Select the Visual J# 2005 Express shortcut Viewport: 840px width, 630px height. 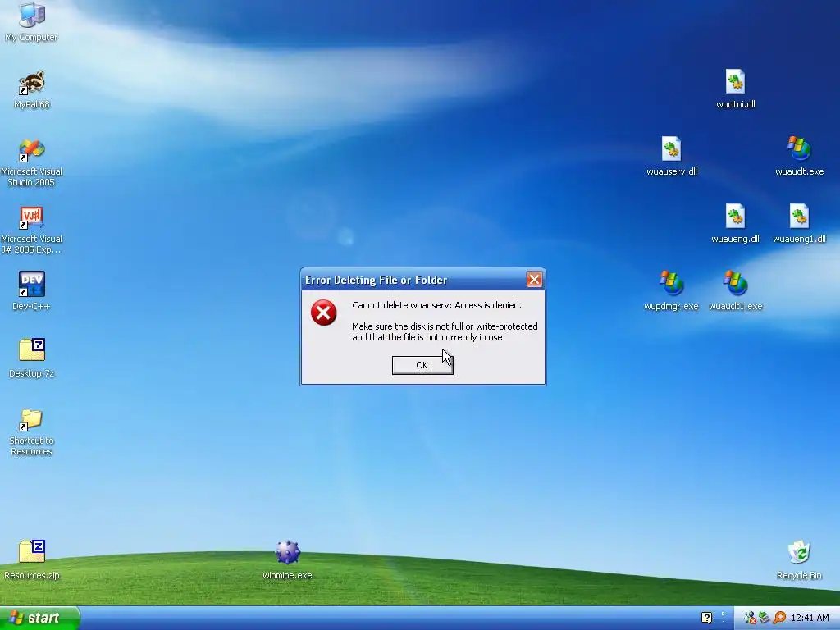click(x=32, y=230)
